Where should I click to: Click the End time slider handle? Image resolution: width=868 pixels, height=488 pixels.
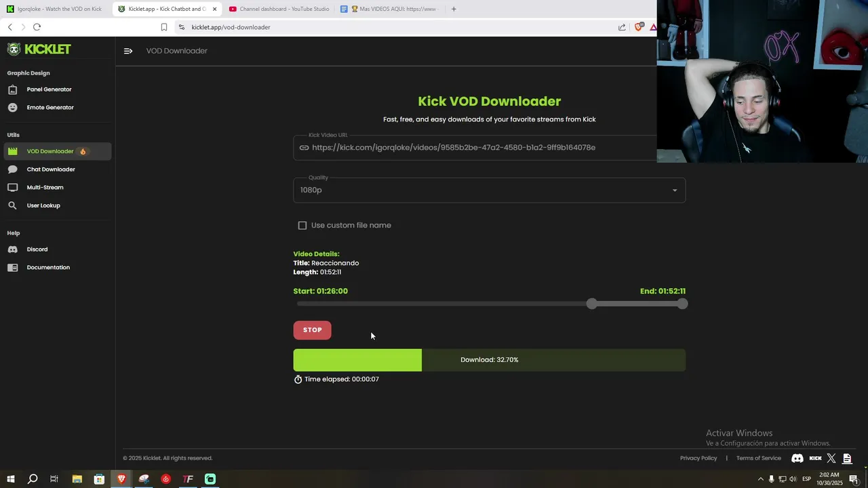682,304
